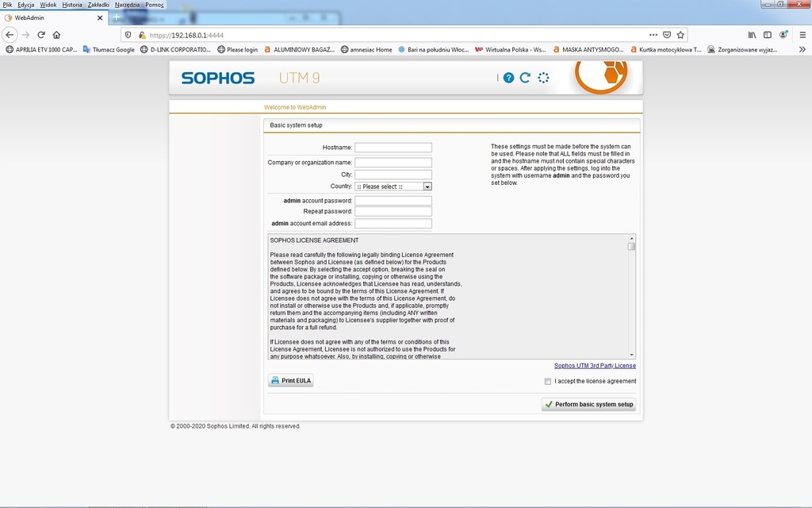Viewport: 812px width, 508px height.
Task: Click the insecure connection lock warning icon
Action: point(142,35)
